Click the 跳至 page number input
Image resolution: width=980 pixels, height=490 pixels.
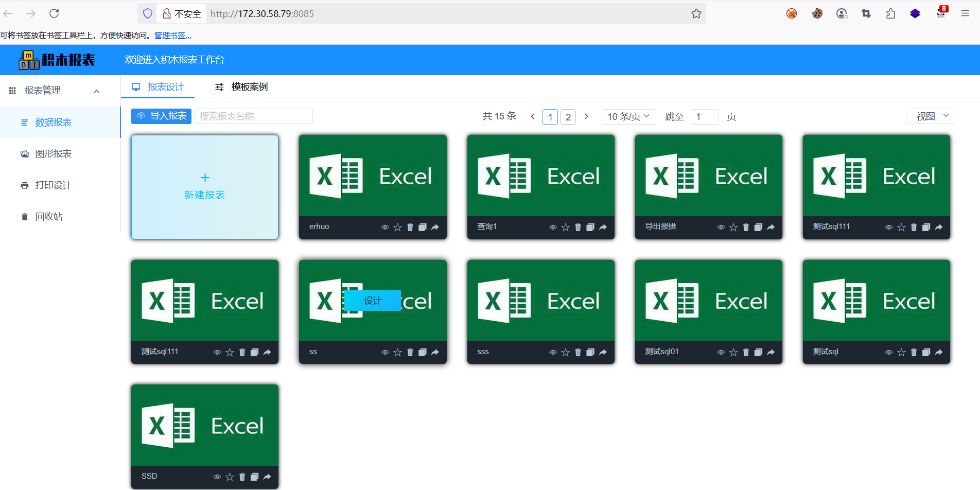(x=705, y=117)
